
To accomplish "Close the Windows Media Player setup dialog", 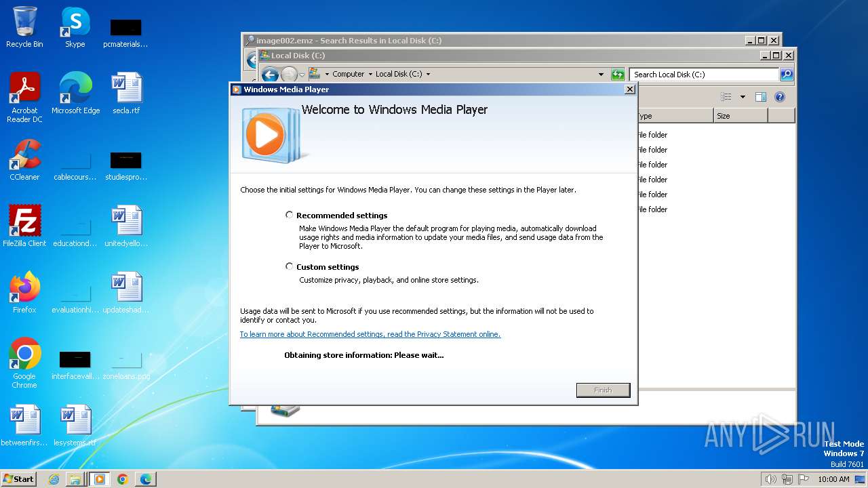I will (x=629, y=89).
